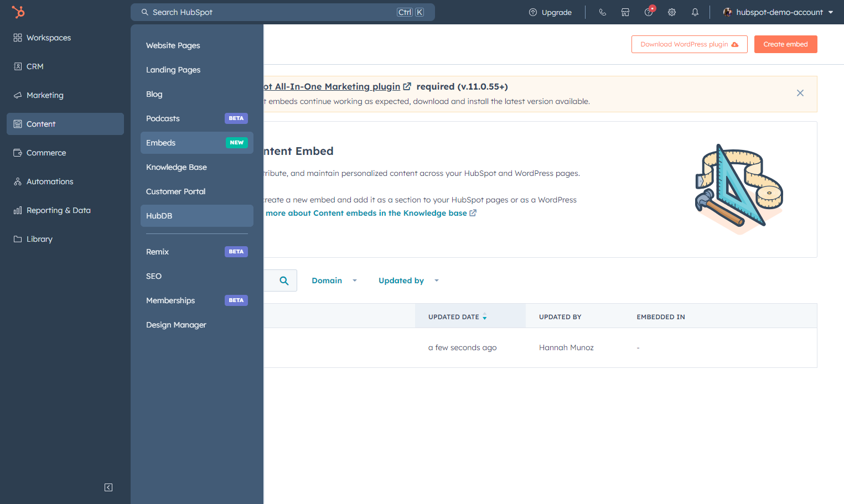
Task: Select Landing Pages submenu item
Action: tap(197, 70)
